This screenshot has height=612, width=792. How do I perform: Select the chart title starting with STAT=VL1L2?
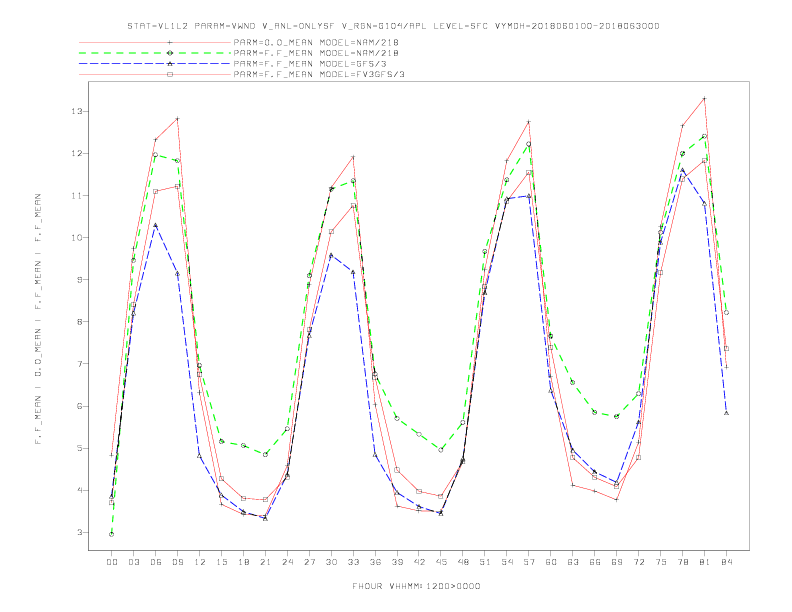click(393, 26)
